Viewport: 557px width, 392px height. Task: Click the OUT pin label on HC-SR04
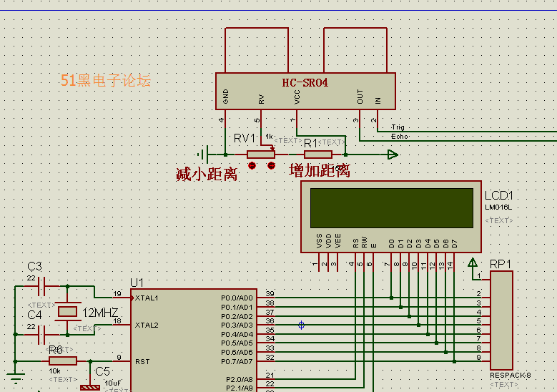coord(360,97)
